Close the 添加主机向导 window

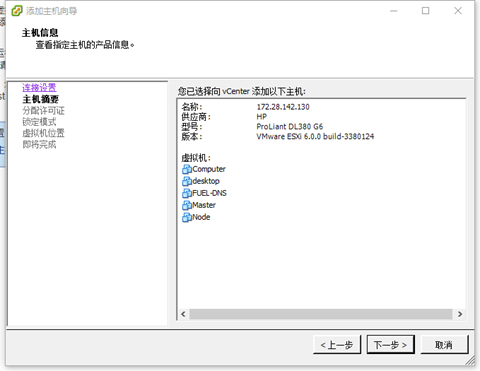(x=458, y=11)
